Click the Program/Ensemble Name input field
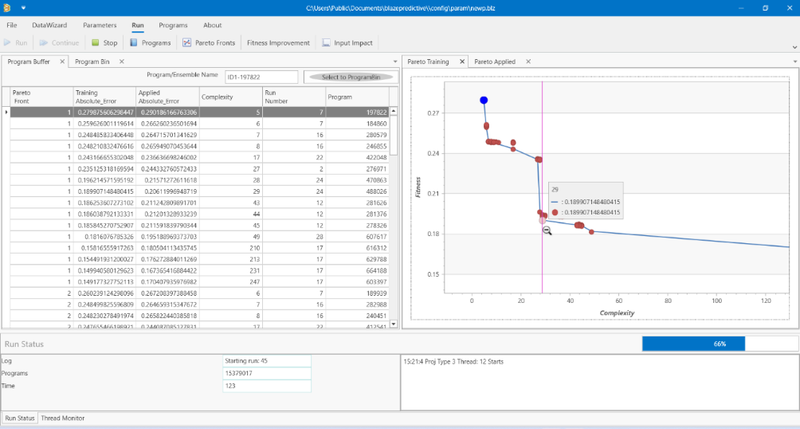This screenshot has height=429, width=800. pos(261,77)
